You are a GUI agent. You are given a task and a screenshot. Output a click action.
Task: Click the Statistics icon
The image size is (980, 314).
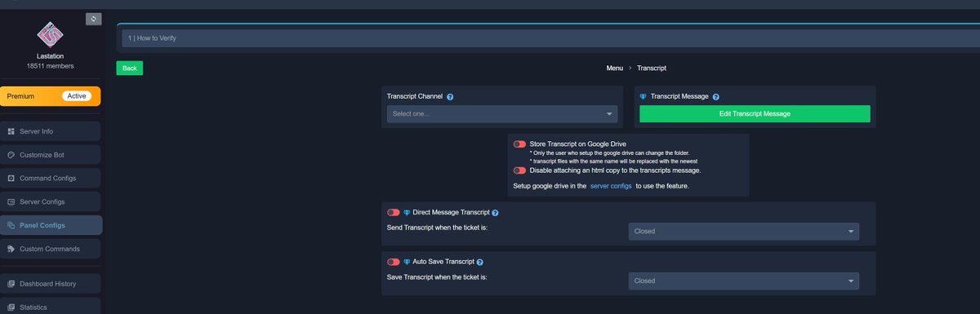(x=11, y=307)
